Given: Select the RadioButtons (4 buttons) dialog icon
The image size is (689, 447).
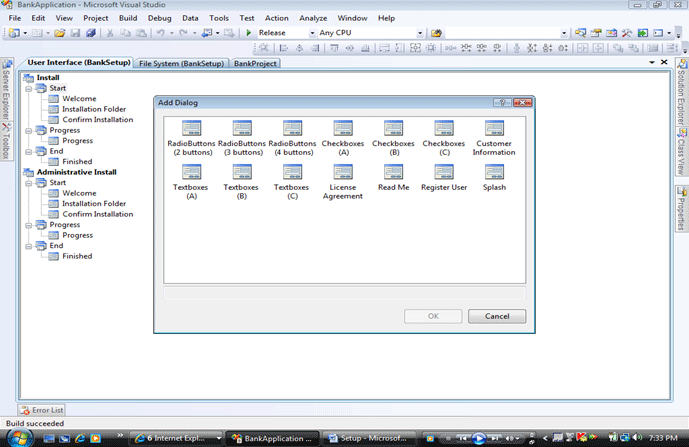Looking at the screenshot, I should pos(293,128).
